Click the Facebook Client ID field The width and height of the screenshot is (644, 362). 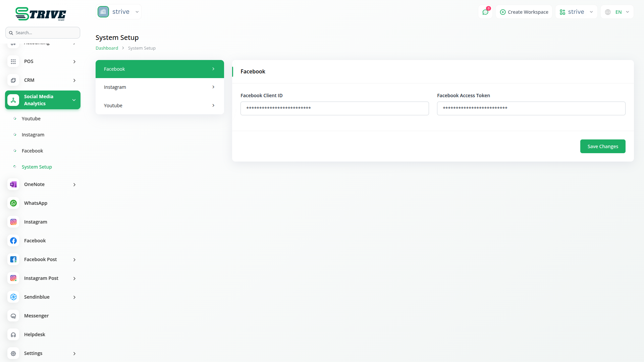click(x=334, y=108)
